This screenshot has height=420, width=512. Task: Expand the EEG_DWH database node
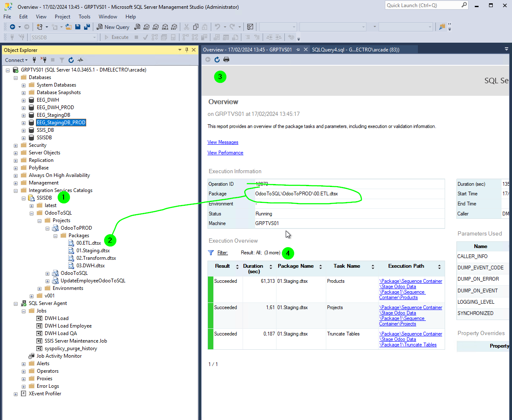(x=24, y=100)
